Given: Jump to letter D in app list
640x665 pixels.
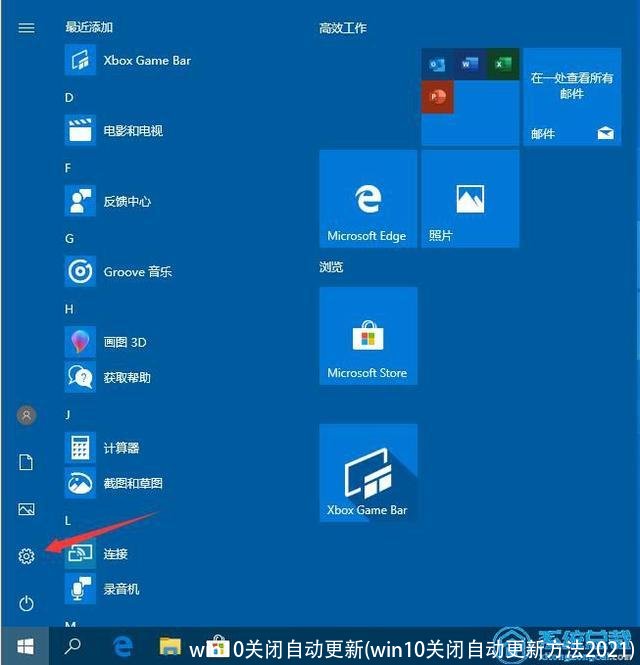Looking at the screenshot, I should [69, 98].
